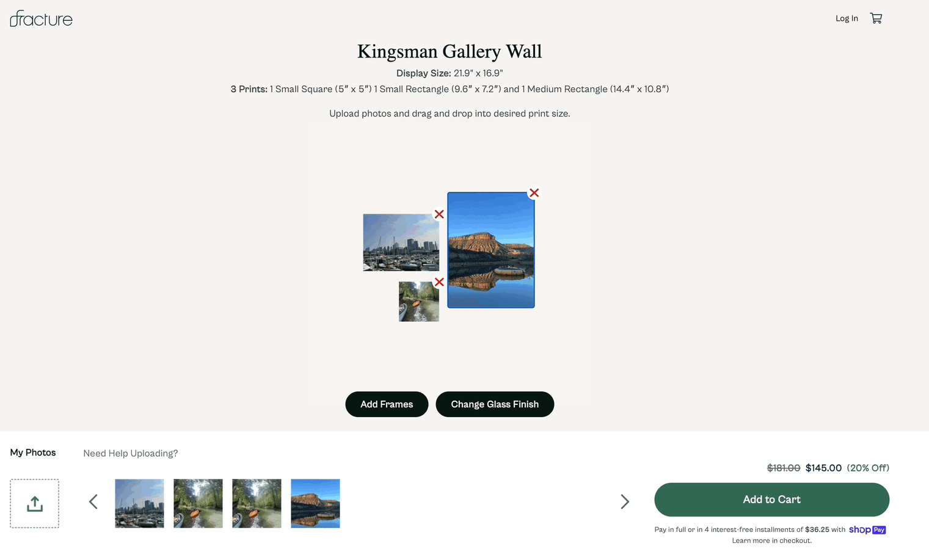The width and height of the screenshot is (929, 560).
Task: Click the Shop Pay logo
Action: (867, 529)
